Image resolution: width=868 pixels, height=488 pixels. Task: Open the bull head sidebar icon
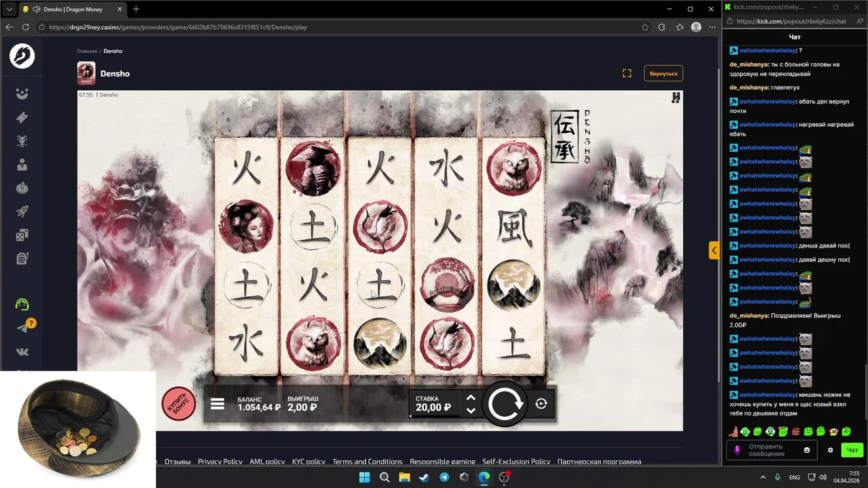point(22,141)
